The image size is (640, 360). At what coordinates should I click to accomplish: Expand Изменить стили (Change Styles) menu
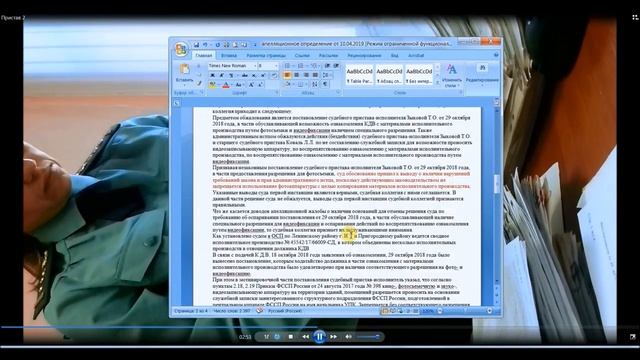tap(451, 76)
